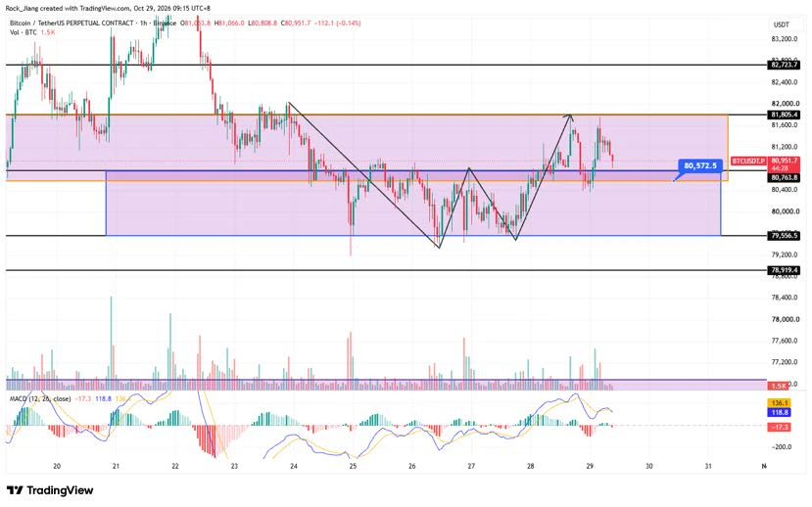Click date 31 on the time axis
Image resolution: width=812 pixels, height=507 pixels.
708,466
